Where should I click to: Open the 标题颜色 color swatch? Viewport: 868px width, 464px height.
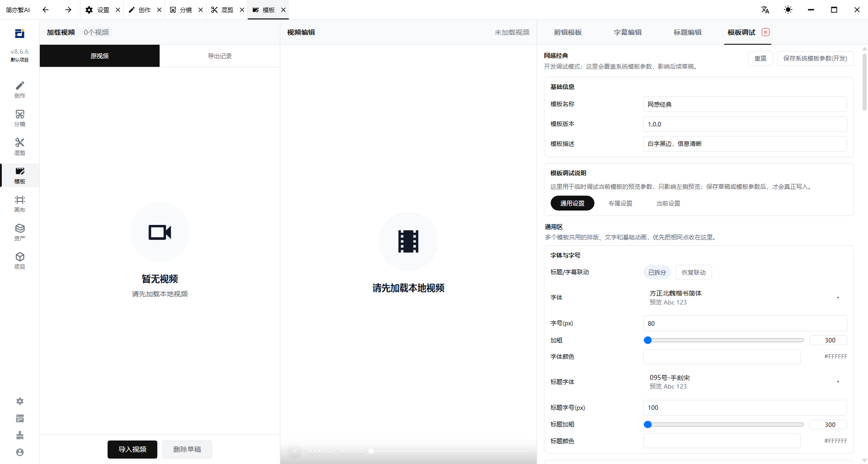click(x=722, y=441)
